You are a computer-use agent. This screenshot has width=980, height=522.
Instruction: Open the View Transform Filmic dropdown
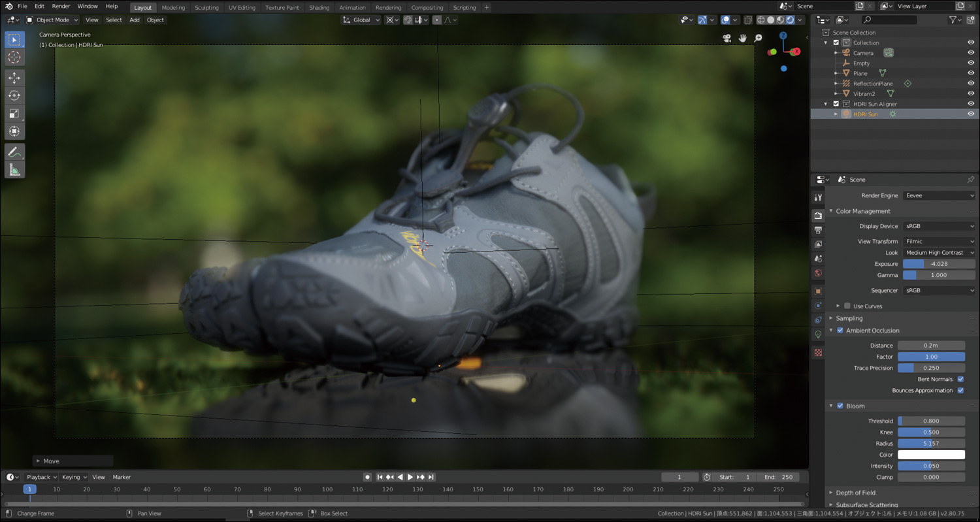939,241
